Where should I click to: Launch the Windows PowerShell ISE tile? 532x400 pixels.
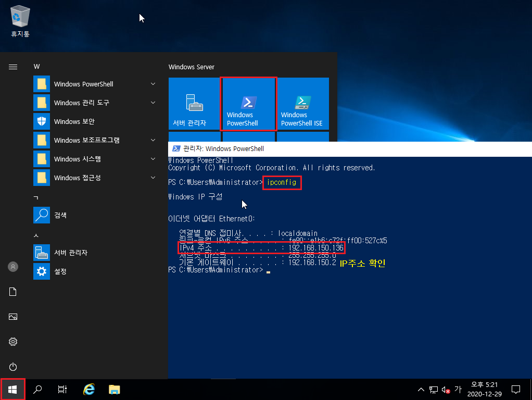coord(303,104)
